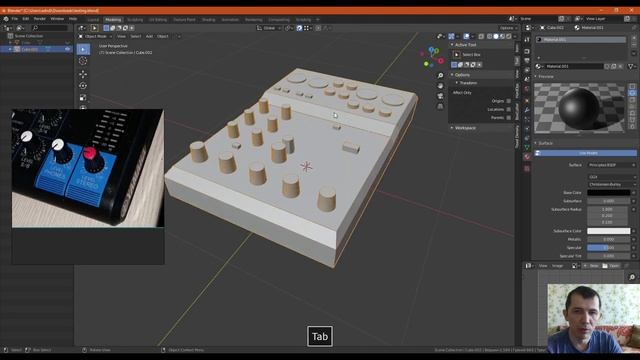Click the snap magnet icon in header
The width and height of the screenshot is (640, 360).
tap(299, 28)
